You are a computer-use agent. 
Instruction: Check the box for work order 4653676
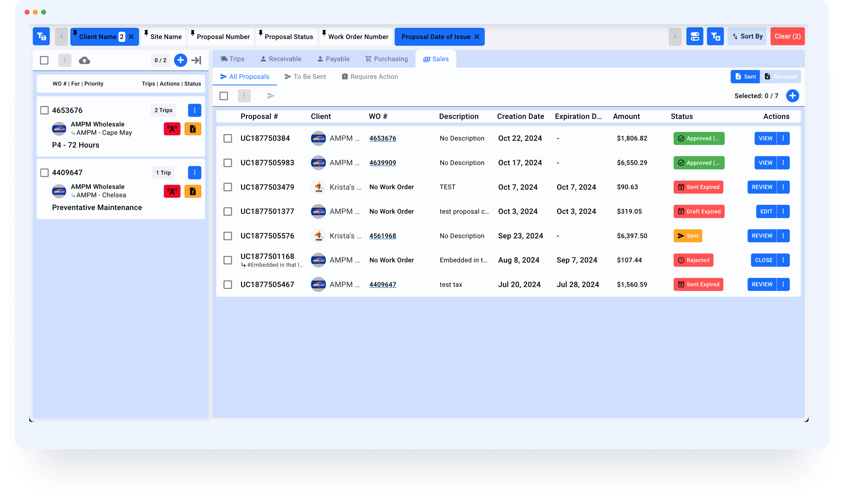(x=45, y=110)
